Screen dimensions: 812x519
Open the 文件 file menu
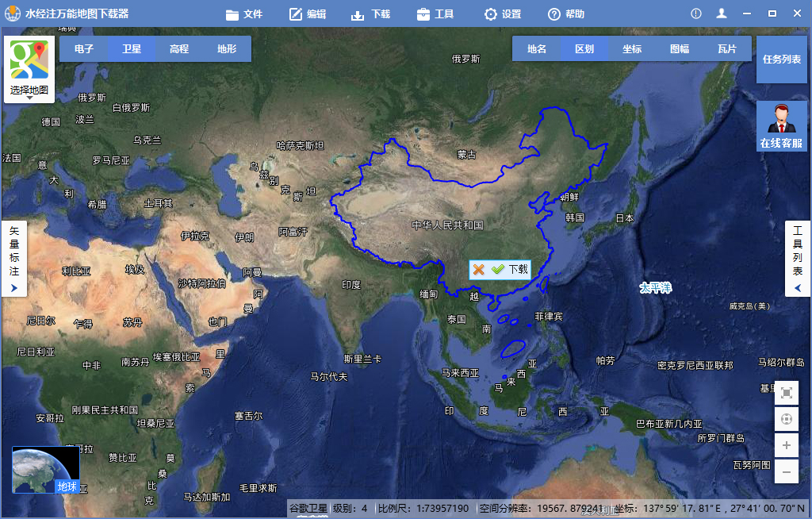(x=244, y=13)
